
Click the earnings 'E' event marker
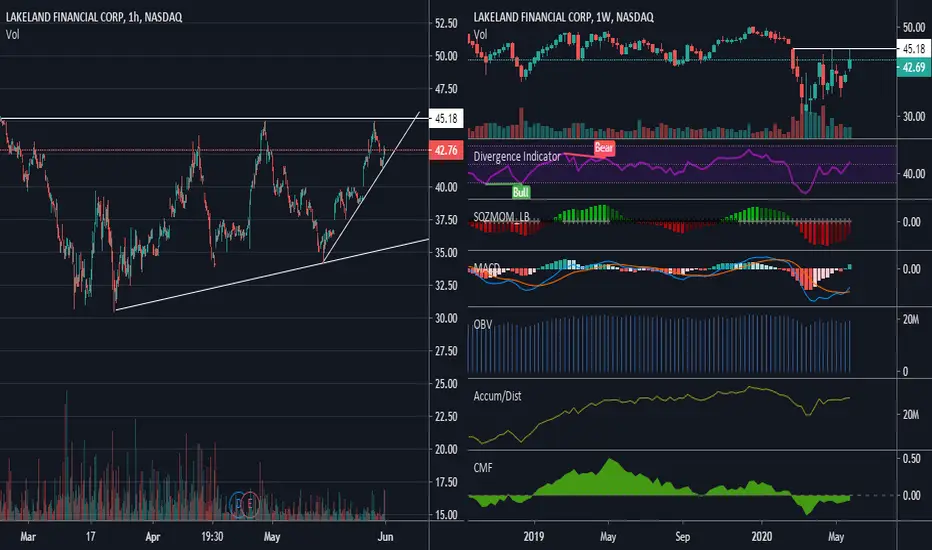(250, 504)
